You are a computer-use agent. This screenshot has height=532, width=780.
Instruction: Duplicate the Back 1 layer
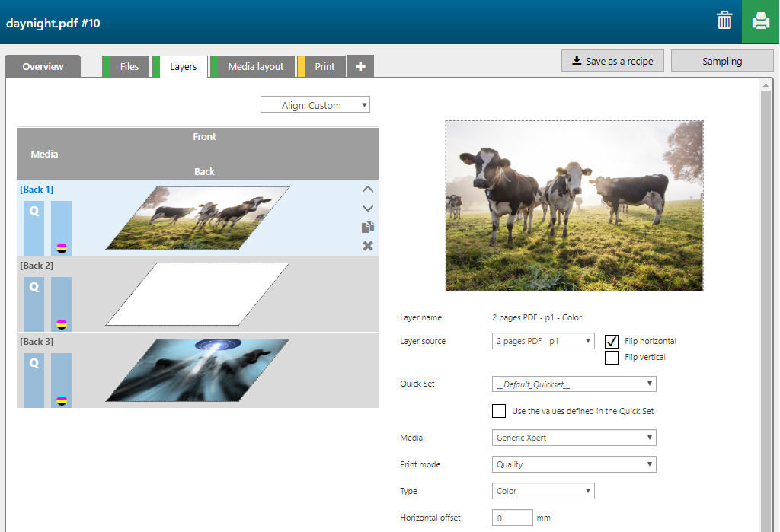click(x=368, y=227)
